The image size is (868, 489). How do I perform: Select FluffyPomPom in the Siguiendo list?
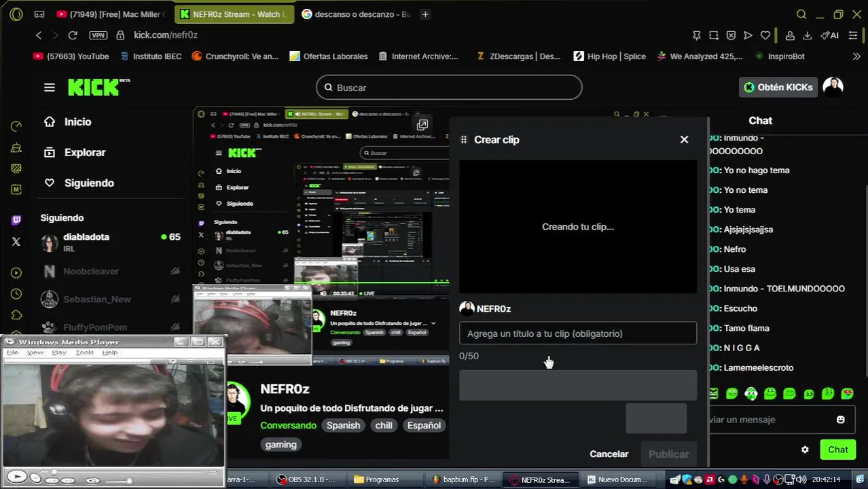pos(111,327)
